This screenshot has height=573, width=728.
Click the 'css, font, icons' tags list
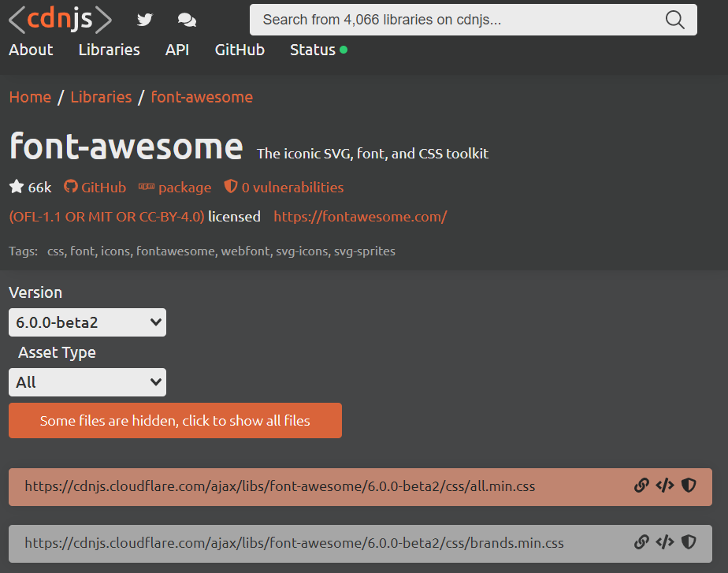pos(221,251)
